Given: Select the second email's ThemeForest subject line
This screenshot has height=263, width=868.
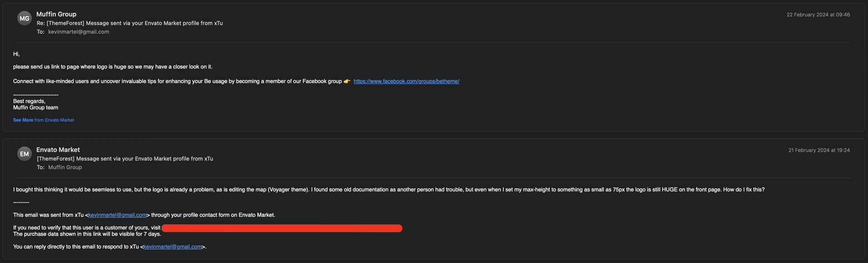Looking at the screenshot, I should [x=125, y=159].
